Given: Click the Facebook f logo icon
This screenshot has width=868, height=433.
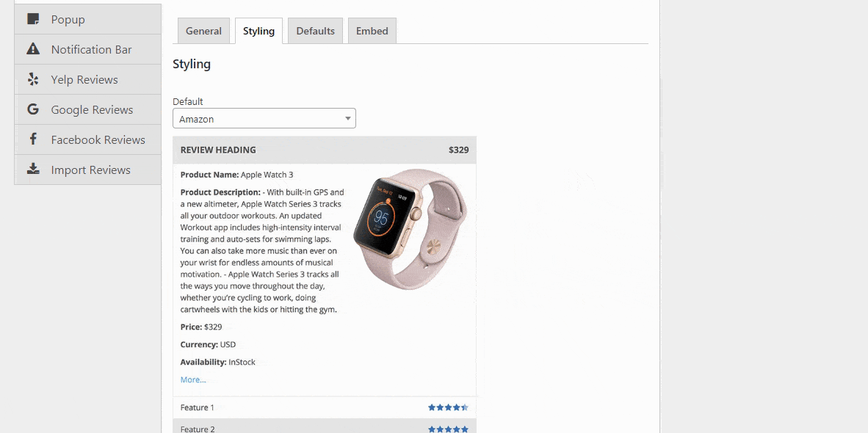Looking at the screenshot, I should pyautogui.click(x=33, y=139).
